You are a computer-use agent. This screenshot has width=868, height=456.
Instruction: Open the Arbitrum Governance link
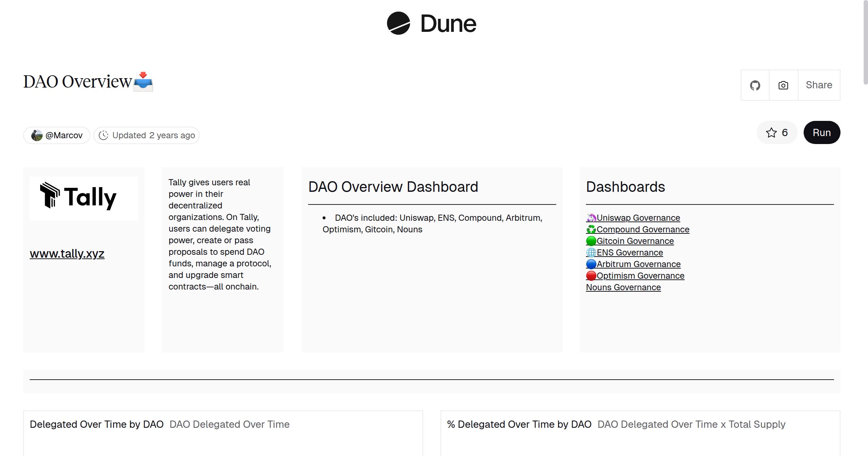(x=639, y=264)
